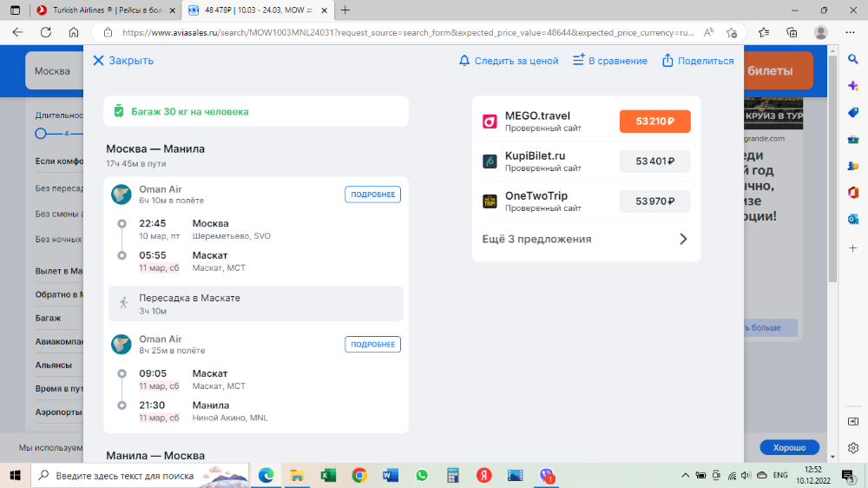This screenshot has height=488, width=868.
Task: Close the ticket details panel via Закрыть
Action: coord(123,61)
